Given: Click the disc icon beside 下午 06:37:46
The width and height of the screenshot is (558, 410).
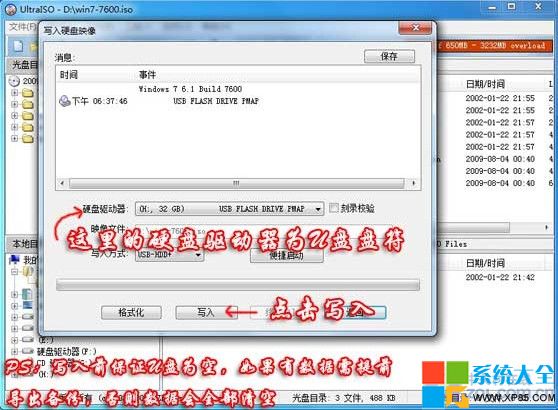Looking at the screenshot, I should click(x=64, y=101).
